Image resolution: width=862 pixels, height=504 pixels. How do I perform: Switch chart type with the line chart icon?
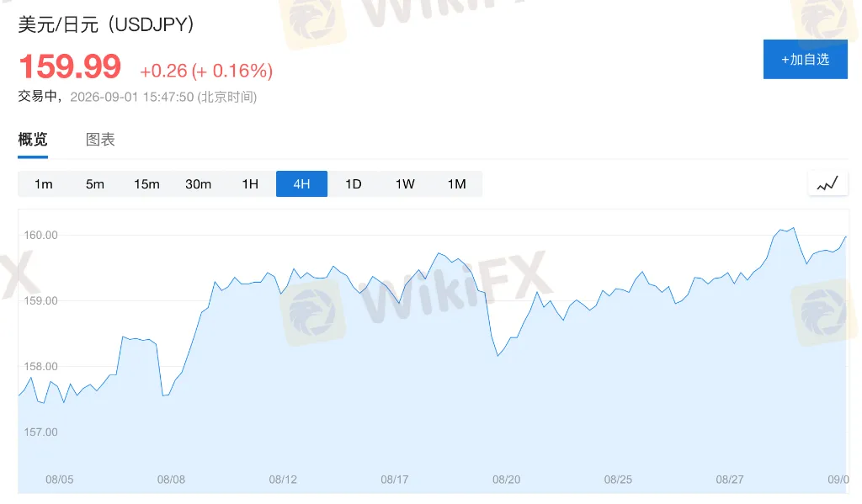(827, 183)
